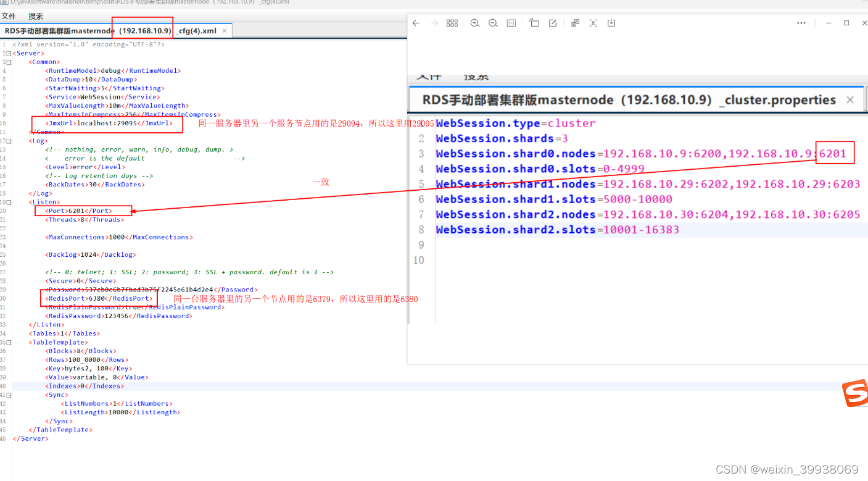Minimize the image viewer window
The image size is (868, 481).
point(829,23)
